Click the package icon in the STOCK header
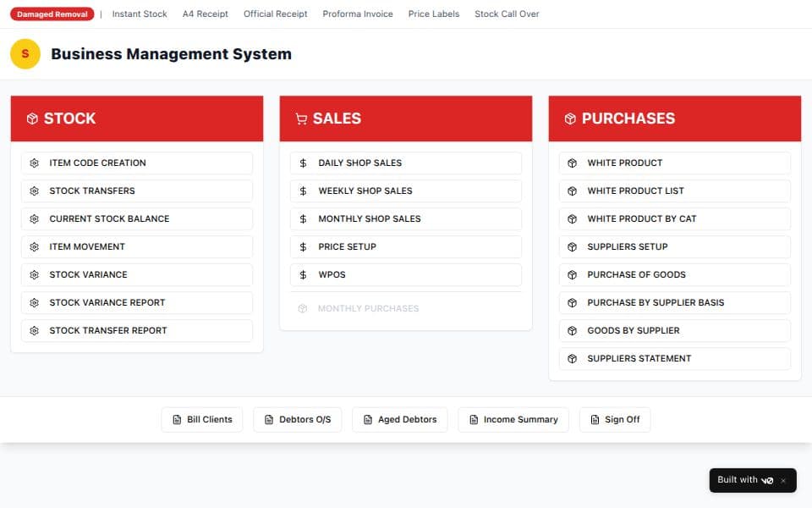 click(x=34, y=119)
